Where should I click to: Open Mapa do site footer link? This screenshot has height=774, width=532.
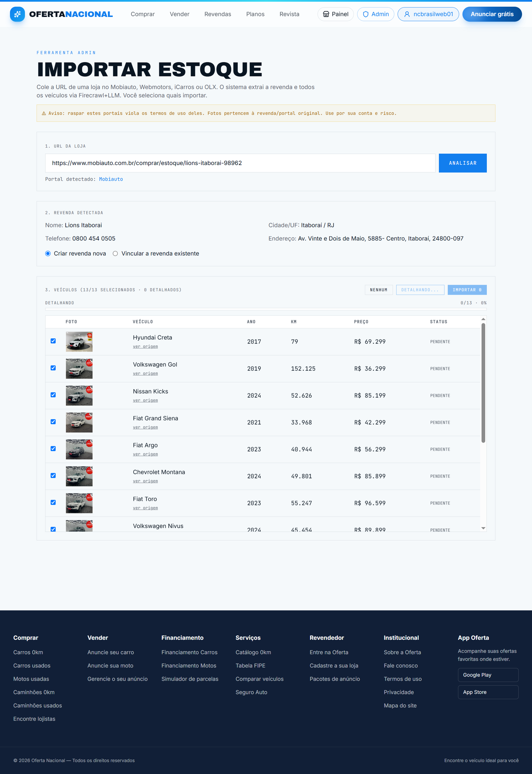click(400, 705)
